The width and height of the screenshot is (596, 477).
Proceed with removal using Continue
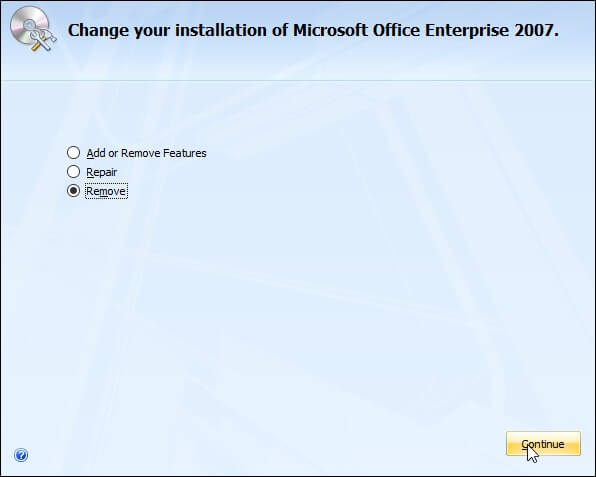pyautogui.click(x=543, y=443)
